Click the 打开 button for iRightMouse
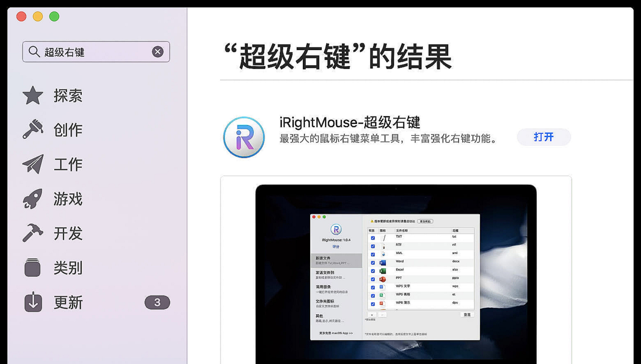The width and height of the screenshot is (641, 364). [544, 137]
